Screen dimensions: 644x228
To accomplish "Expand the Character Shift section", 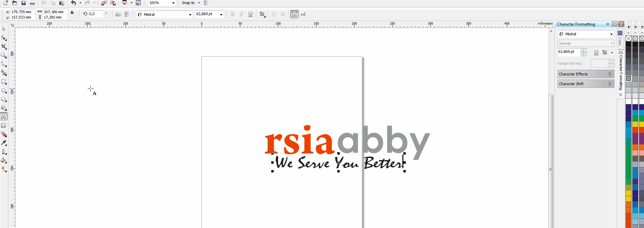I will pyautogui.click(x=586, y=84).
